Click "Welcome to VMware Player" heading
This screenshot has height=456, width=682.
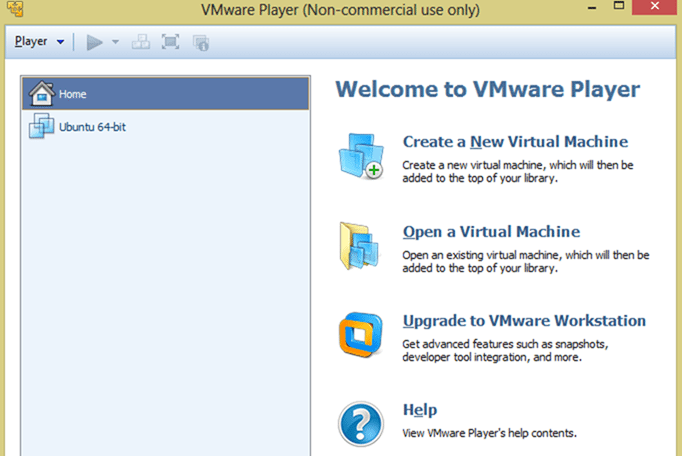point(488,89)
